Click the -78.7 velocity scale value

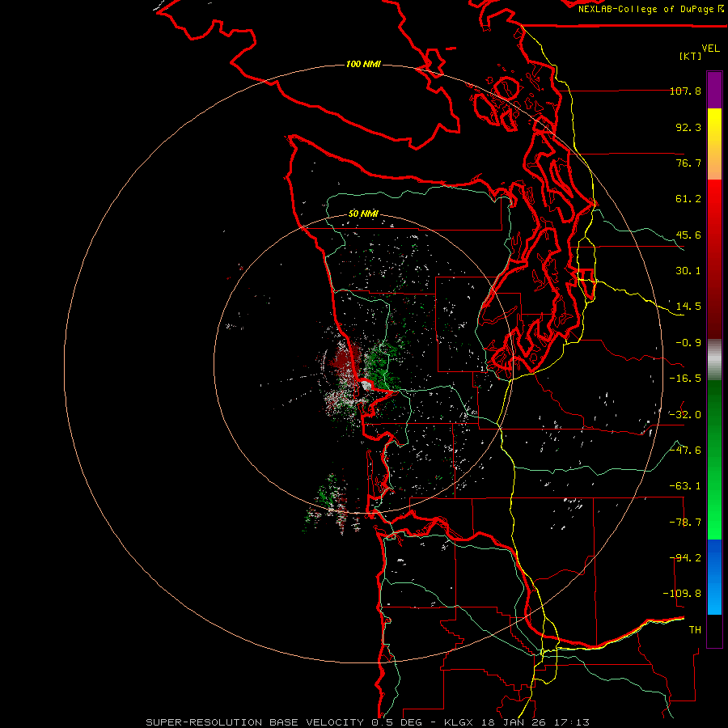(685, 523)
